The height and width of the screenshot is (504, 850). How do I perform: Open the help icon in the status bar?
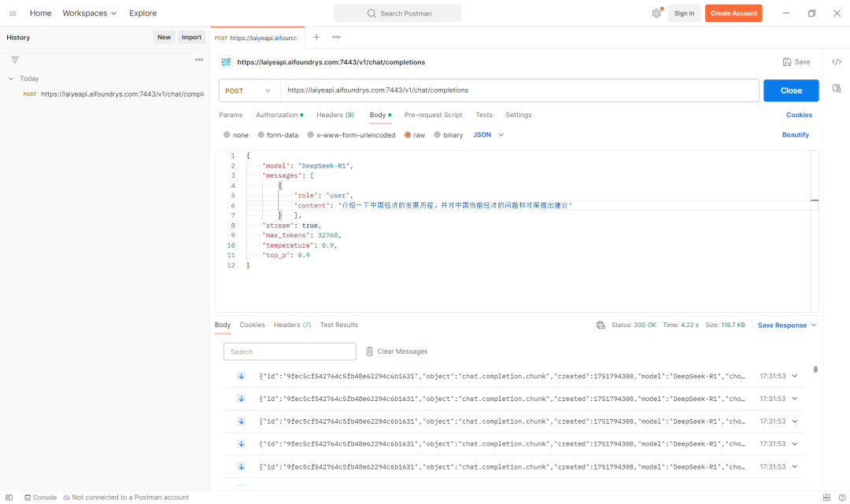842,498
